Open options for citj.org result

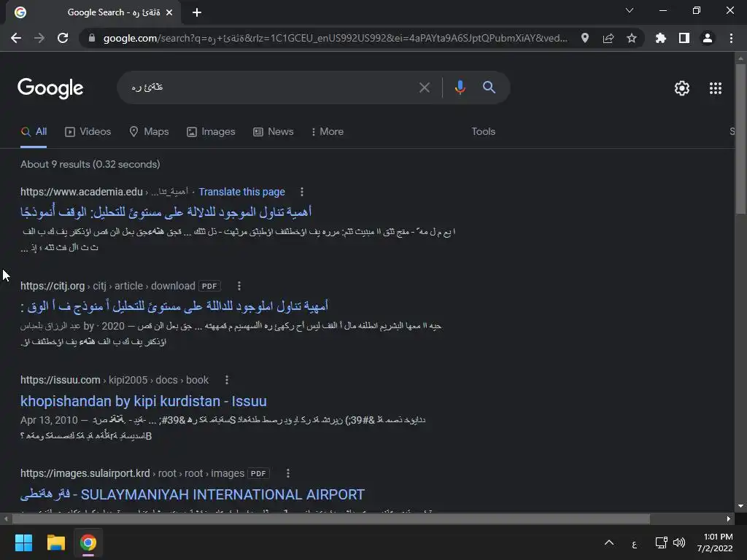pos(239,286)
